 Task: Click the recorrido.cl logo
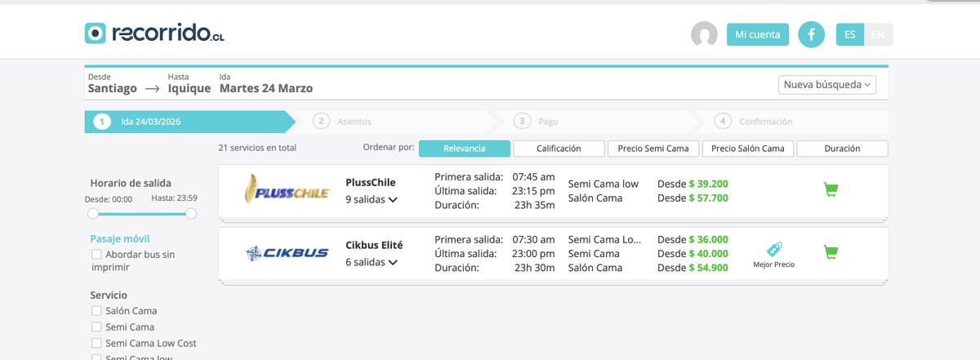pyautogui.click(x=154, y=33)
